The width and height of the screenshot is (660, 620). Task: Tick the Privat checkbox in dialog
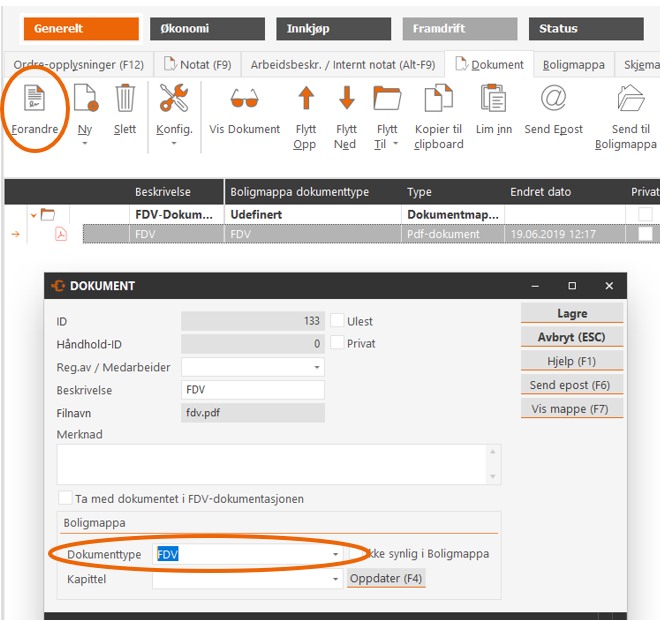(337, 343)
